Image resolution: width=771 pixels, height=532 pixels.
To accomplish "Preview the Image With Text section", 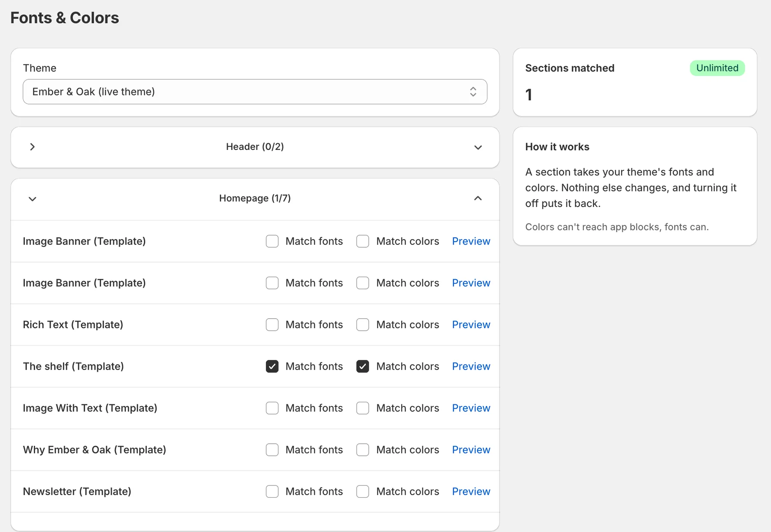I will tap(471, 408).
